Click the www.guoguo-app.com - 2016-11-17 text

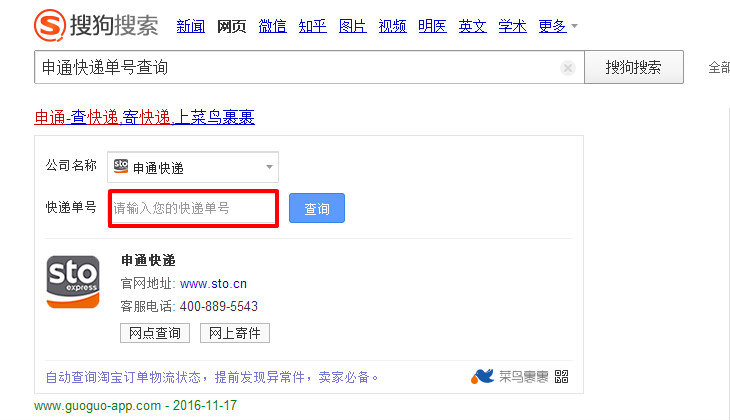tap(135, 406)
